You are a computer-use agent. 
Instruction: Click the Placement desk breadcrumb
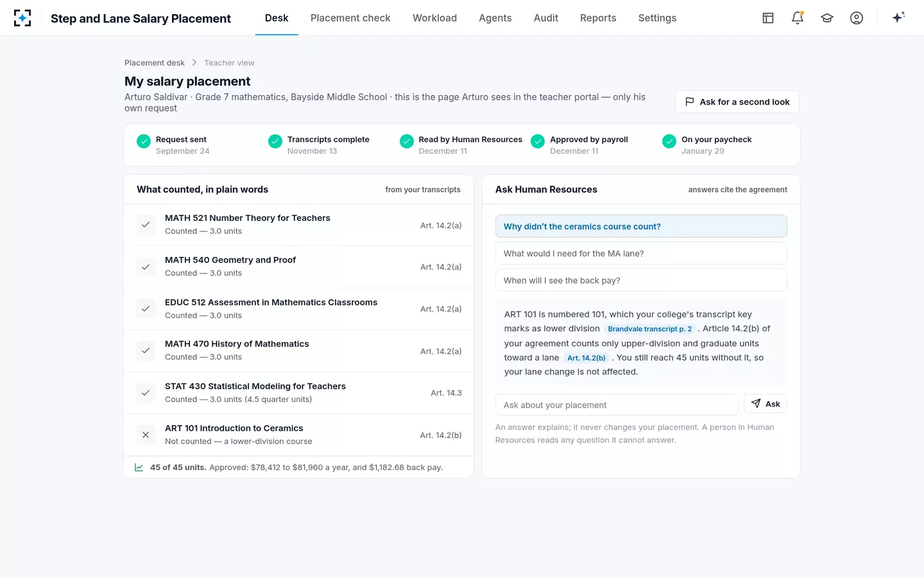[x=155, y=62]
